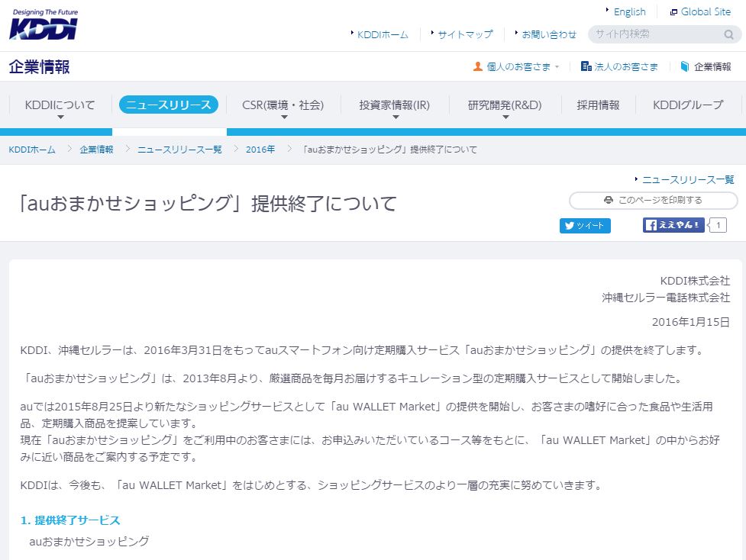
Task: Open the CSR(環境・社会) menu item
Action: 283,105
